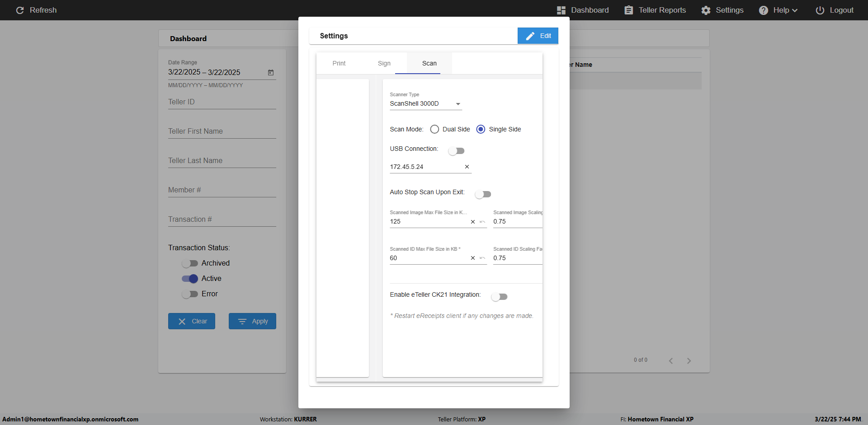The height and width of the screenshot is (425, 868).
Task: Undo the Scanned ID Max File Size change
Action: click(x=482, y=258)
